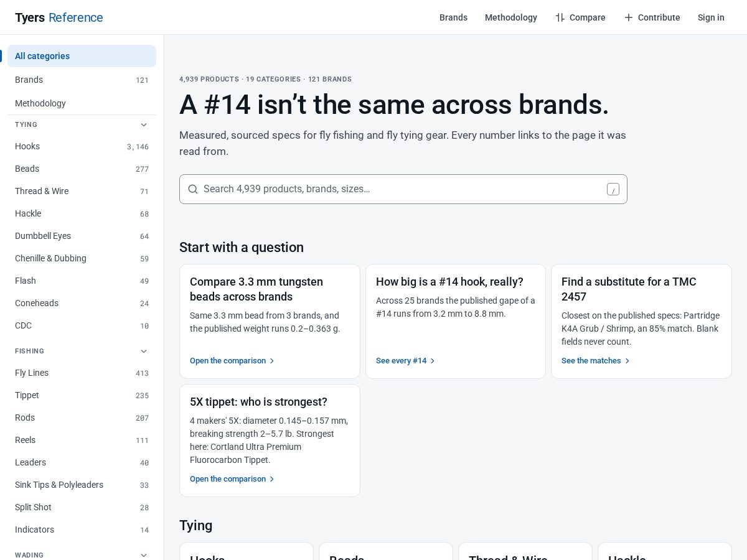Open Brands in top navigation

click(453, 17)
